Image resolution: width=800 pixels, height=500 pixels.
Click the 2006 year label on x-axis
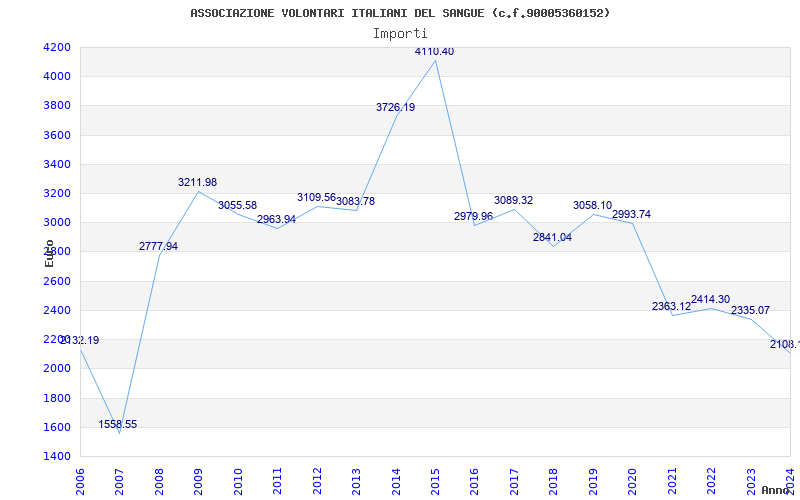80,482
